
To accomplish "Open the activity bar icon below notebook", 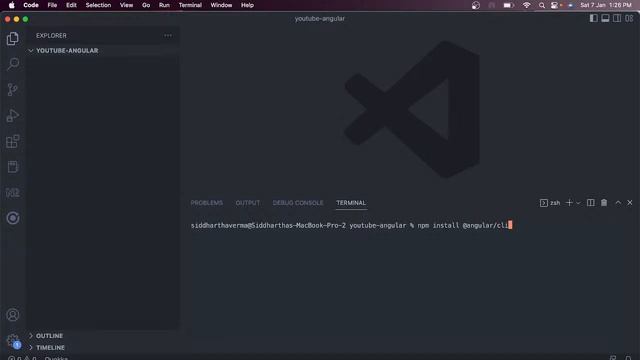I will [x=13, y=193].
